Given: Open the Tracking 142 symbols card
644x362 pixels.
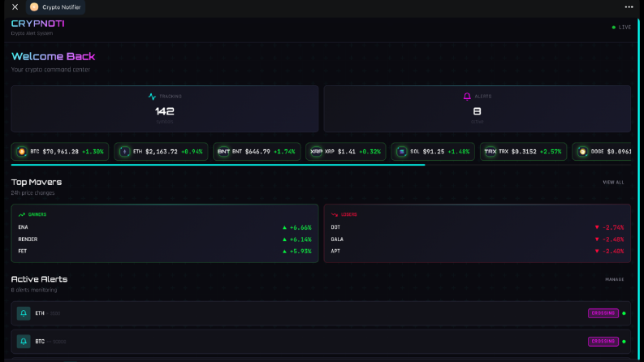Looking at the screenshot, I should (165, 109).
